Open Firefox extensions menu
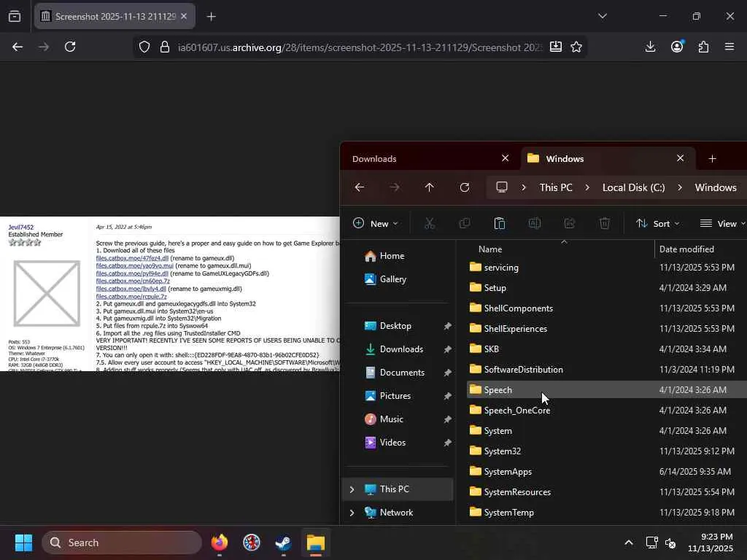Viewport: 747px width, 560px height. (703, 47)
